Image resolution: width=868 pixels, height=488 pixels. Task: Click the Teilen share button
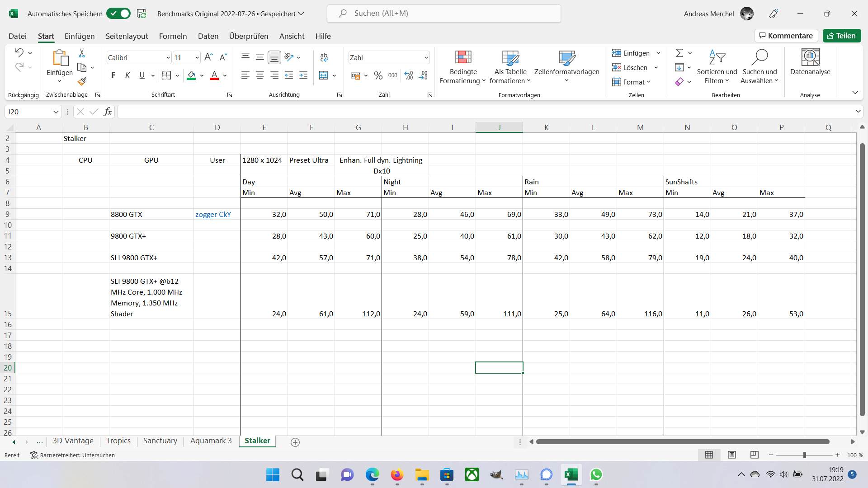[x=841, y=36]
